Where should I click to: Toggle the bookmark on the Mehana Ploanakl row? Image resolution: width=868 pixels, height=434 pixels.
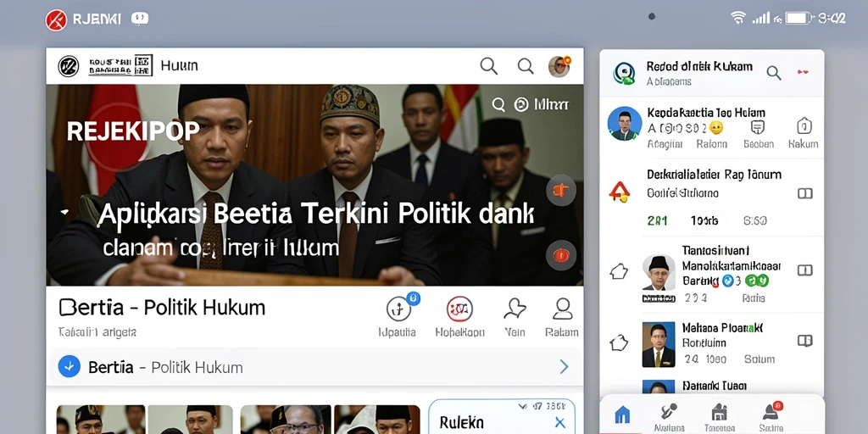804,341
